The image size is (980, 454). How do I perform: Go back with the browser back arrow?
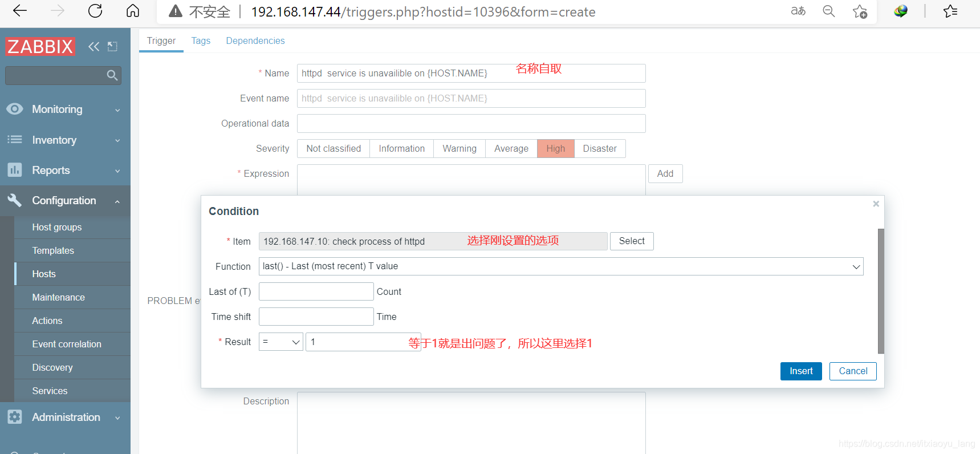20,11
